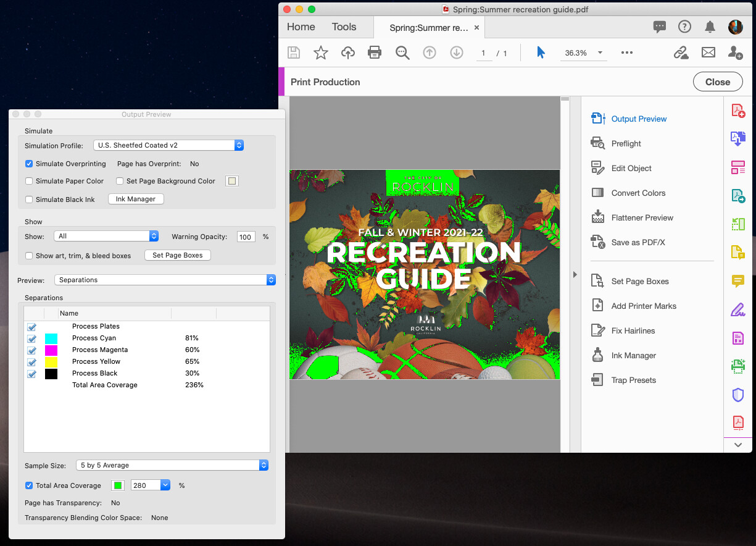Switch to the Tools tab

pos(344,27)
